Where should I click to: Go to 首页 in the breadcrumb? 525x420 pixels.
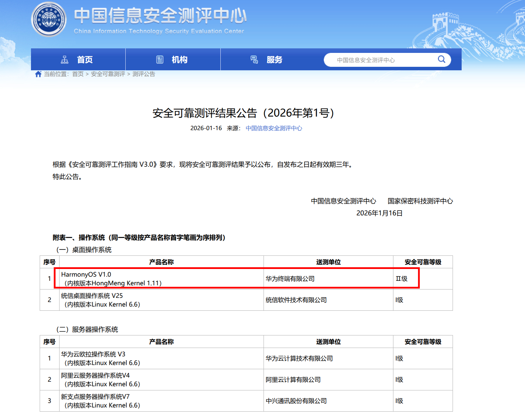point(78,74)
